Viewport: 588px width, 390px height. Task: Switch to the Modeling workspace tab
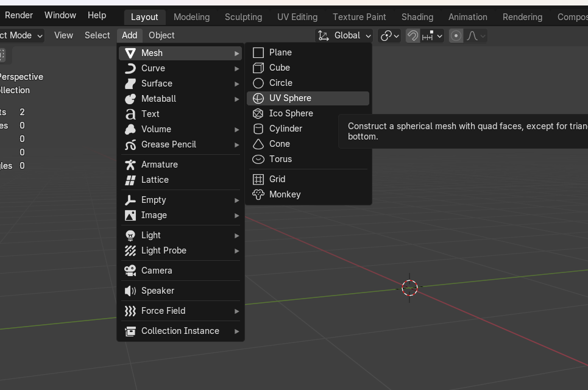tap(191, 17)
